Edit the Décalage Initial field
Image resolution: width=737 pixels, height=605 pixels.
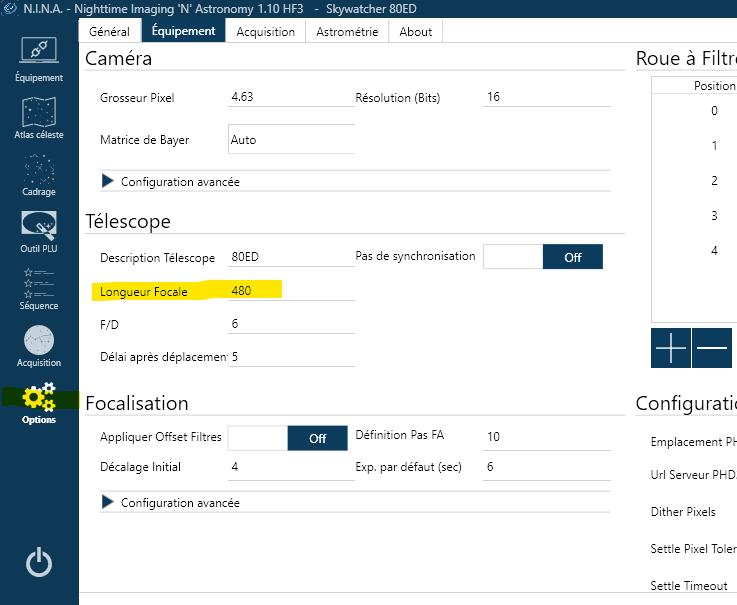291,467
